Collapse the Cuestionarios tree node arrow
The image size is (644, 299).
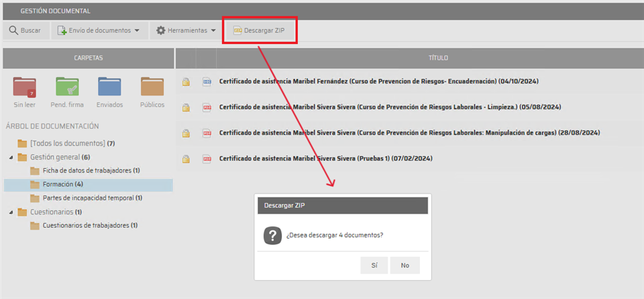(11, 212)
